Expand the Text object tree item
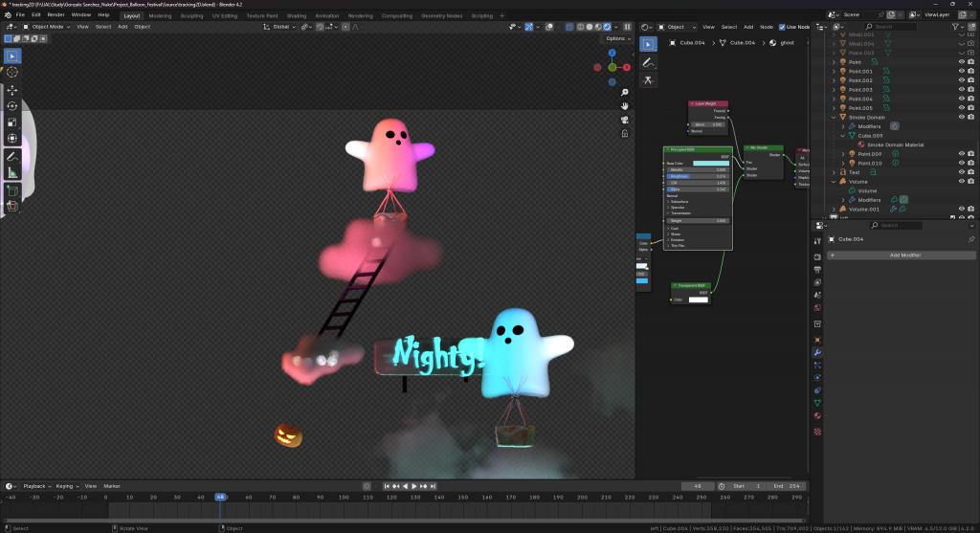The width and height of the screenshot is (980, 533). [x=834, y=172]
